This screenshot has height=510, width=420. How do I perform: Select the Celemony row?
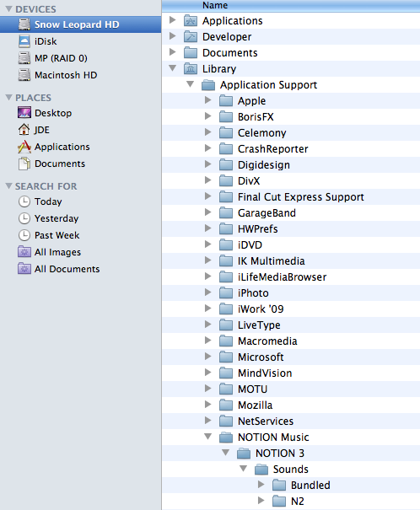point(291,132)
